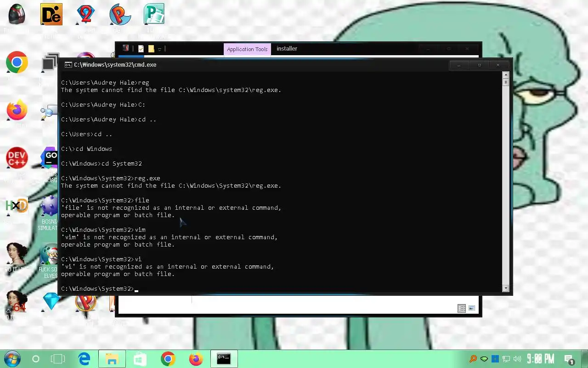Open Task View on the taskbar

[x=58, y=359]
